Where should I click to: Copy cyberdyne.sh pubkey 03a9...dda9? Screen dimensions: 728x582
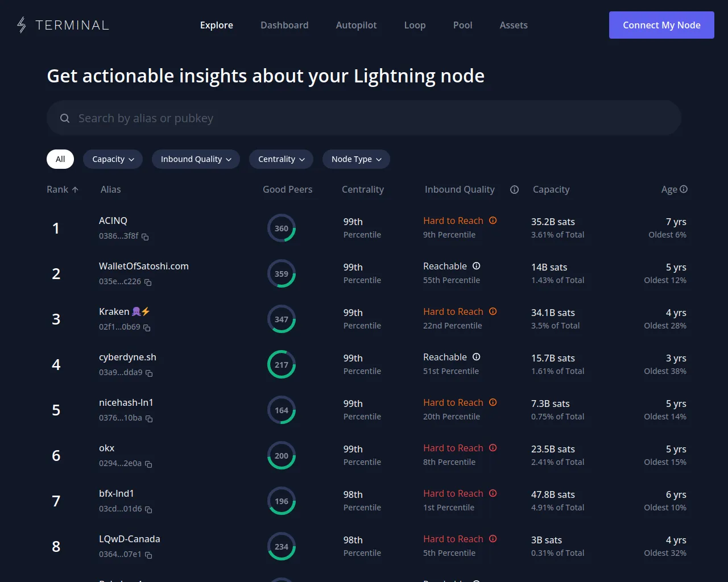click(149, 373)
